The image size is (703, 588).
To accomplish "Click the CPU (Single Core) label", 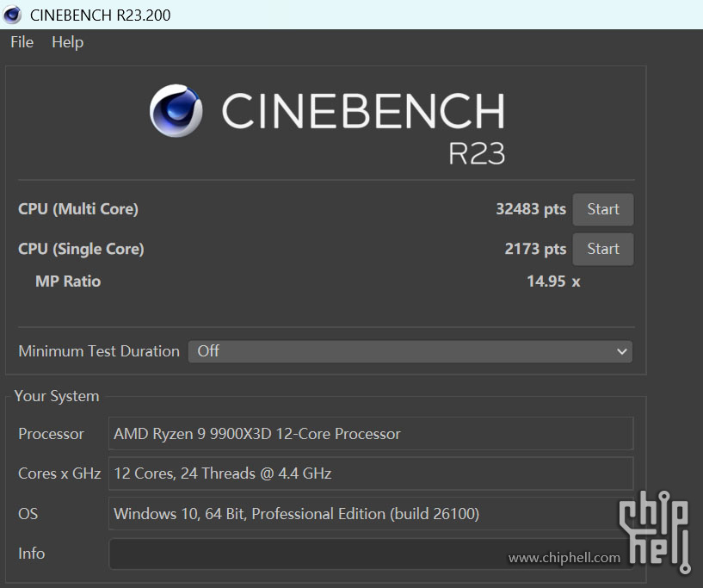I will (81, 249).
